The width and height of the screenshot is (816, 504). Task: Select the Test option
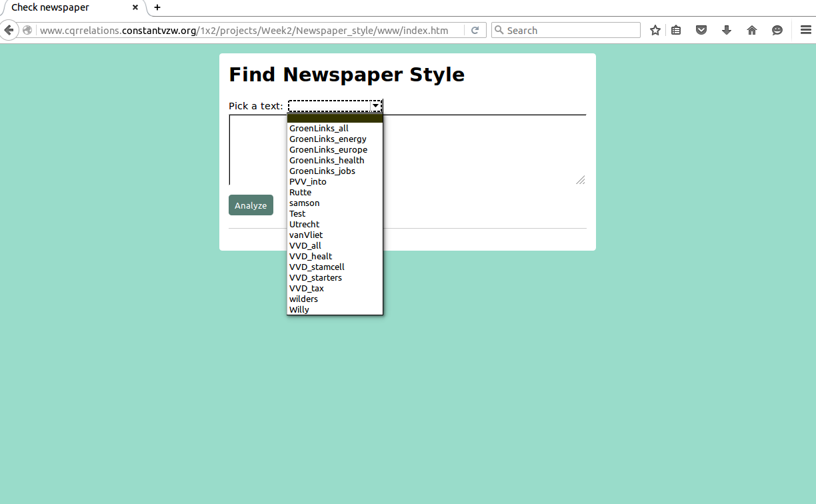[335, 214]
